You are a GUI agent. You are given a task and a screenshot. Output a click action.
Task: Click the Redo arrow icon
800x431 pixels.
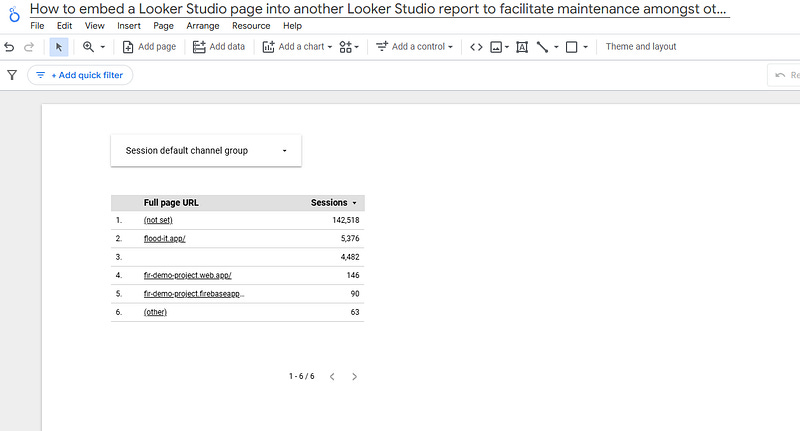click(x=29, y=47)
